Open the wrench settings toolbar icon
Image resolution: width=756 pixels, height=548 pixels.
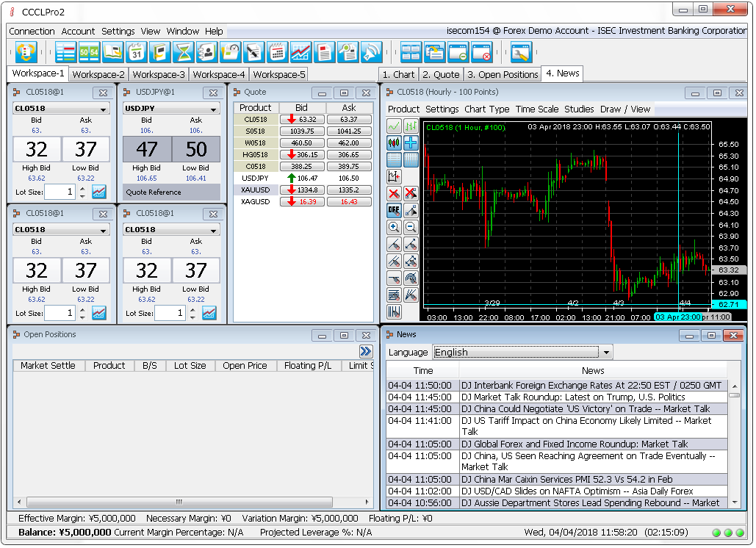click(x=521, y=52)
